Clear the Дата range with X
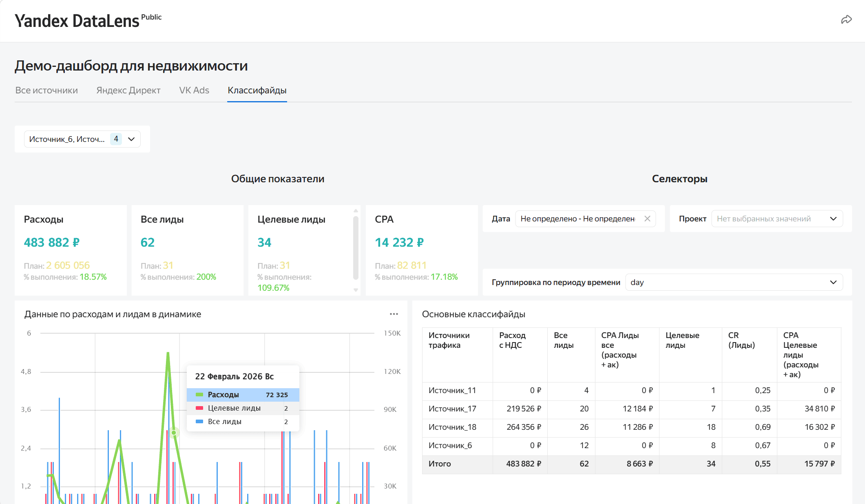 pyautogui.click(x=647, y=219)
